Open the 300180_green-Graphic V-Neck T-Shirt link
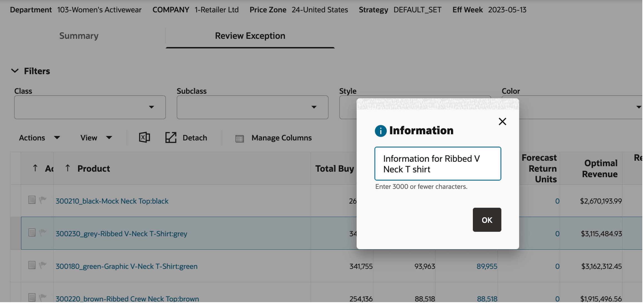Viewport: 644px width, 303px height. 127,267
